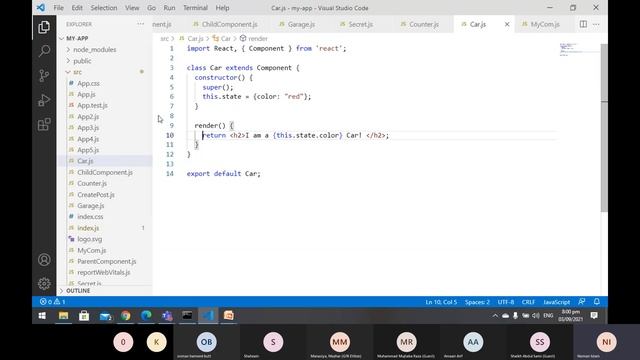Open the Edit menu
The width and height of the screenshot is (640, 360).
(77, 8)
